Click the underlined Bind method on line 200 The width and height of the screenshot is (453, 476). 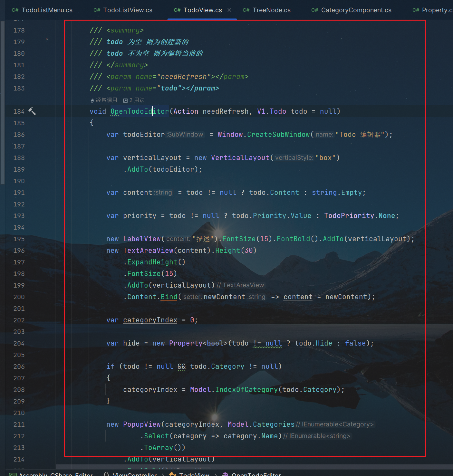click(x=169, y=297)
